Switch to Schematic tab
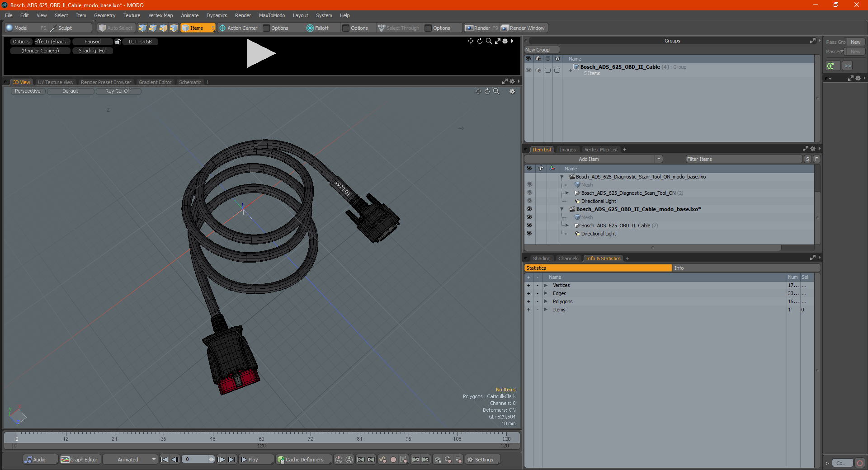 190,82
